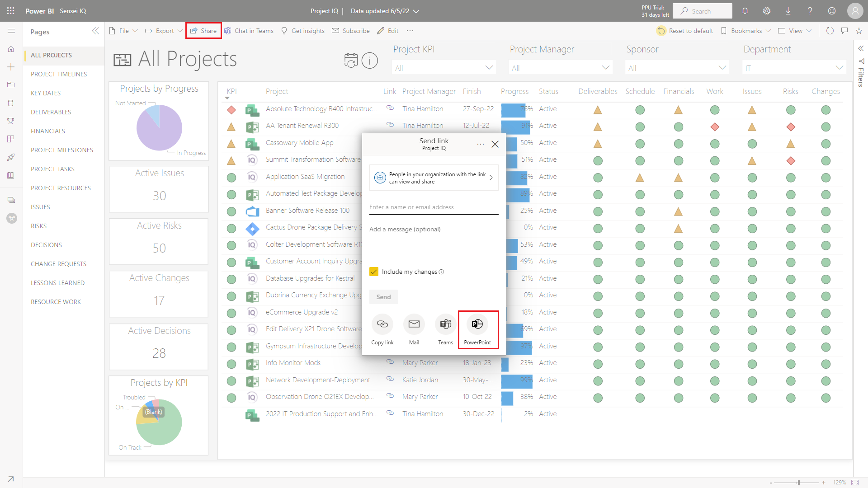This screenshot has height=488, width=868.
Task: Open more options ellipsis in toolbar
Action: [410, 31]
